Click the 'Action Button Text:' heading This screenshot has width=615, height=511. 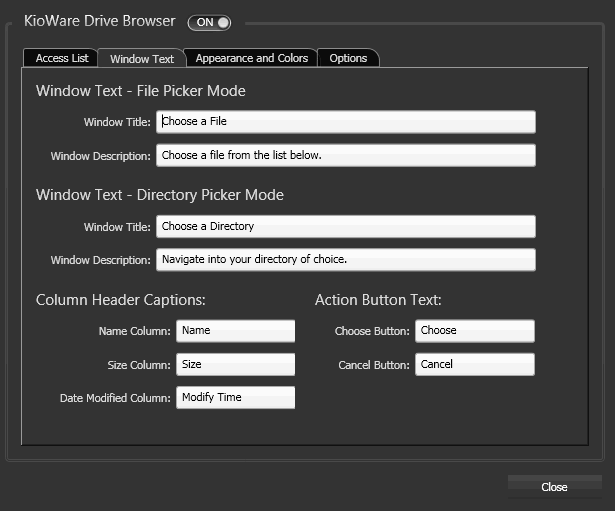coord(378,300)
